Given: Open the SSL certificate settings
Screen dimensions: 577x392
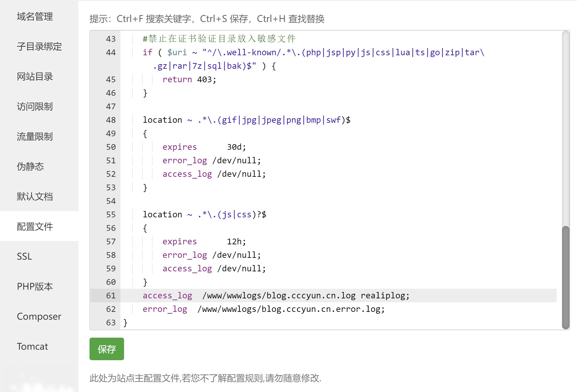Looking at the screenshot, I should [24, 256].
